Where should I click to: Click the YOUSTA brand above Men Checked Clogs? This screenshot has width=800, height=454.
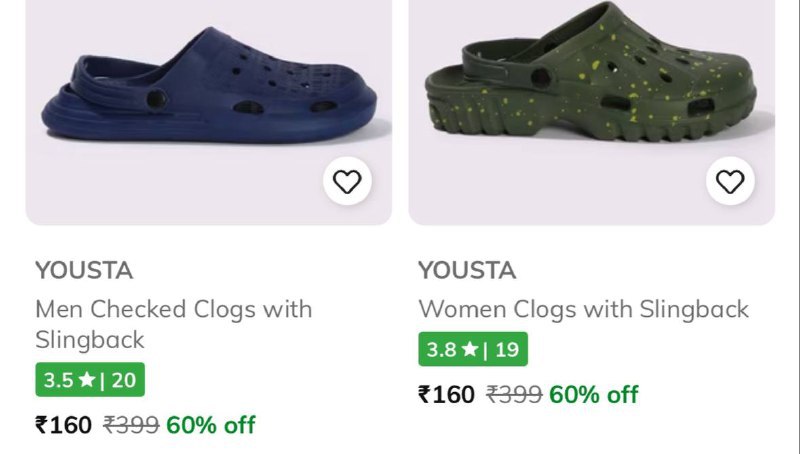tap(84, 270)
